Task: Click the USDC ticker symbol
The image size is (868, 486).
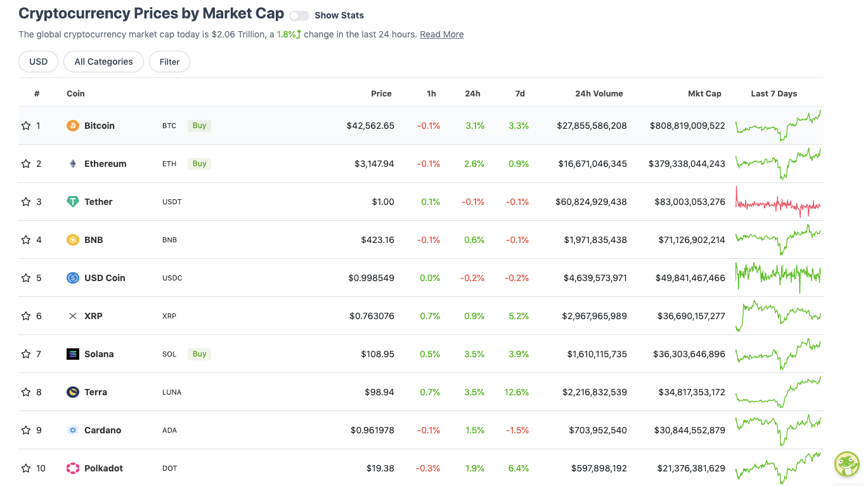Action: coord(172,278)
